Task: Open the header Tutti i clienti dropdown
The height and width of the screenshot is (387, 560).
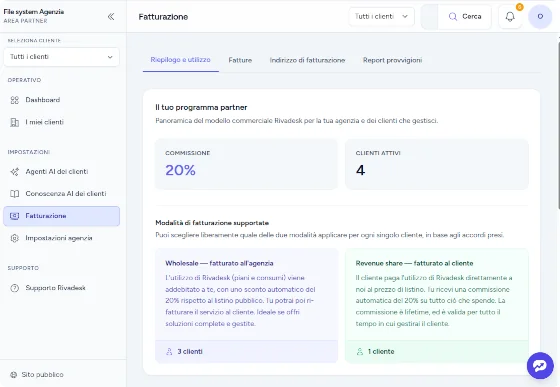Action: click(x=381, y=16)
